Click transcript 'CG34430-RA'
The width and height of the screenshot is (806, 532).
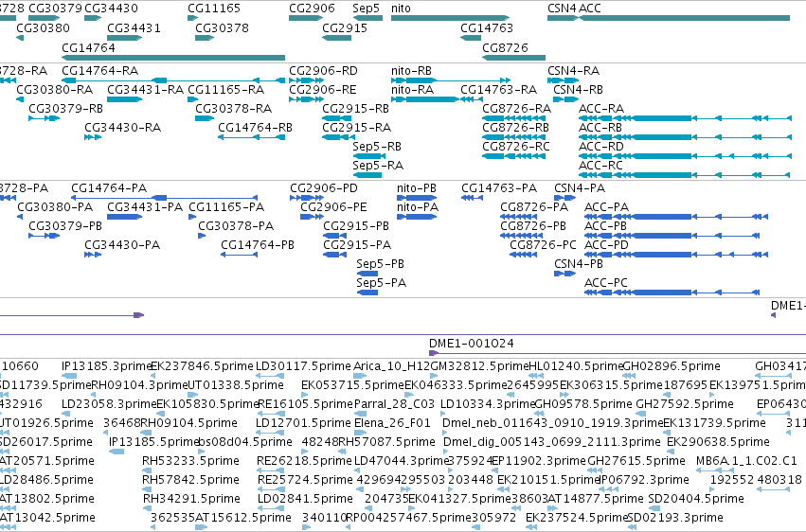coord(122,128)
